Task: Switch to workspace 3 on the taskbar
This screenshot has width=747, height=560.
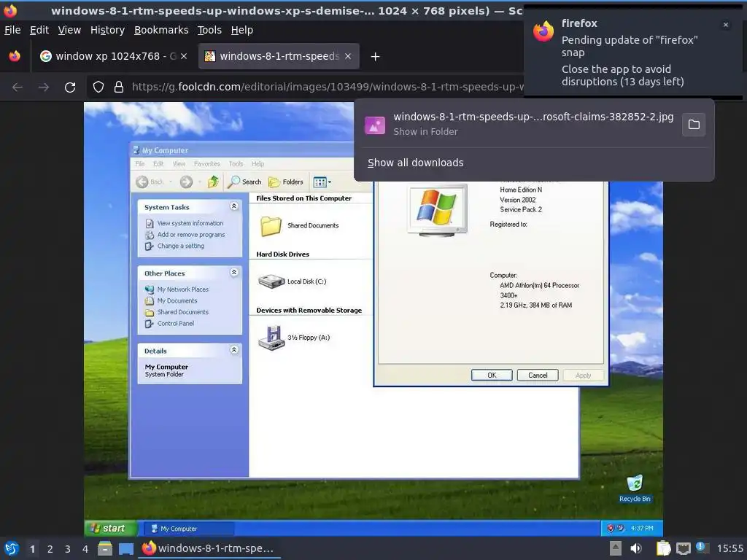Action: click(68, 549)
